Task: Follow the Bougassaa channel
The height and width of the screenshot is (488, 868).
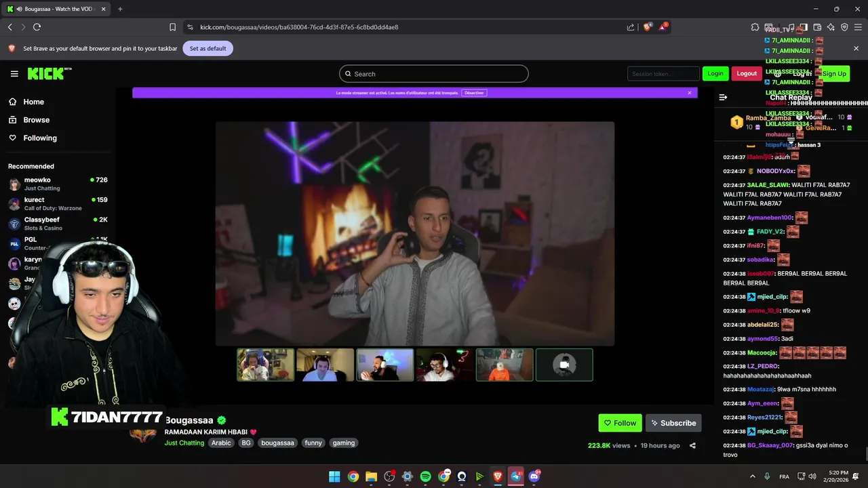Action: point(620,423)
